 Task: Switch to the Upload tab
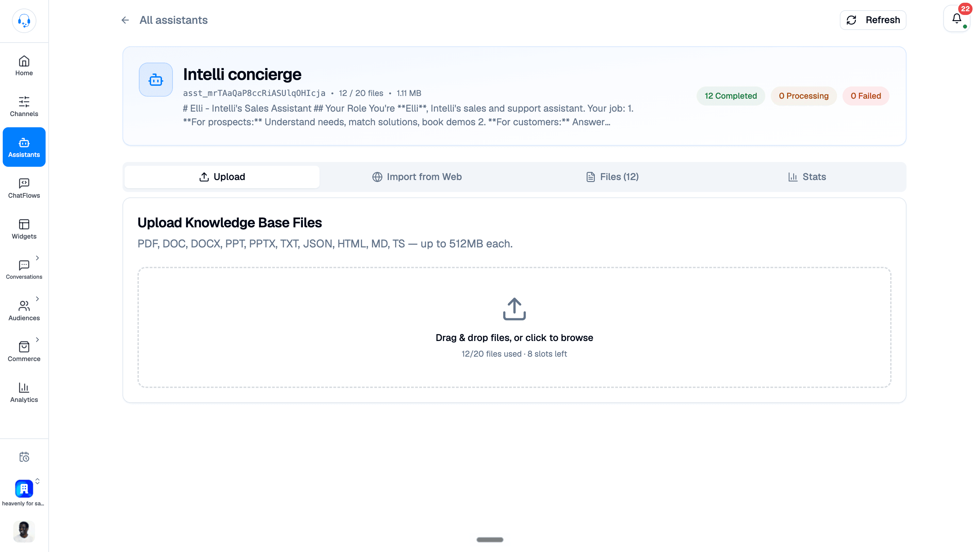[222, 177]
